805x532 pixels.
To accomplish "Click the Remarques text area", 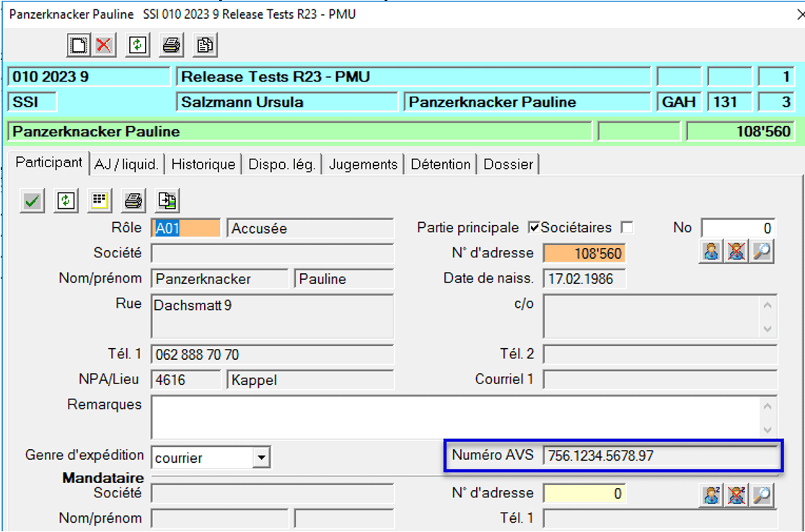I will 456,417.
